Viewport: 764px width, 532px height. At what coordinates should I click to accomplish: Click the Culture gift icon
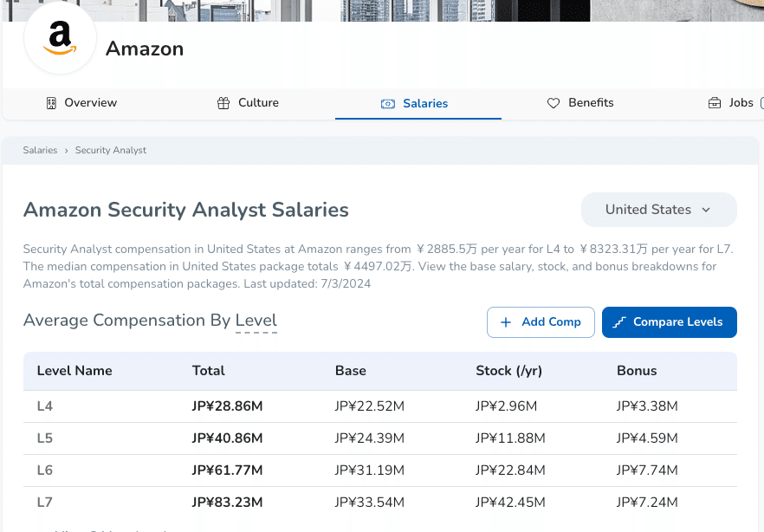tap(223, 103)
